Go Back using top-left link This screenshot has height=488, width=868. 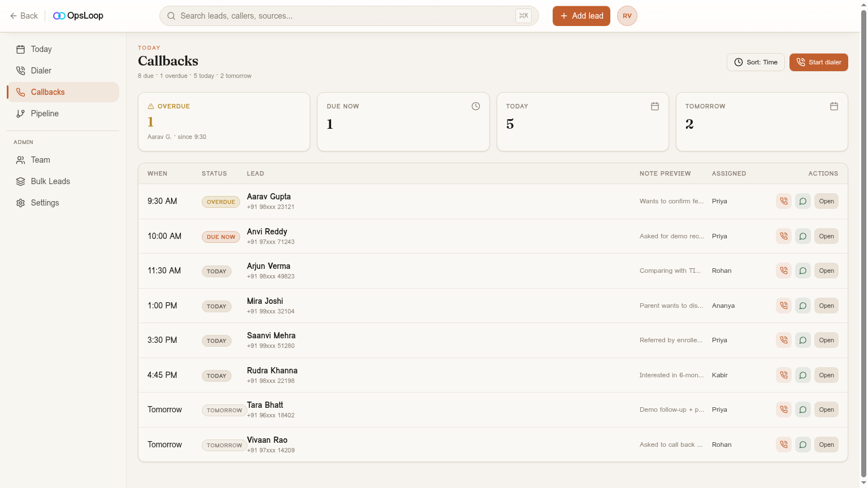tap(24, 16)
